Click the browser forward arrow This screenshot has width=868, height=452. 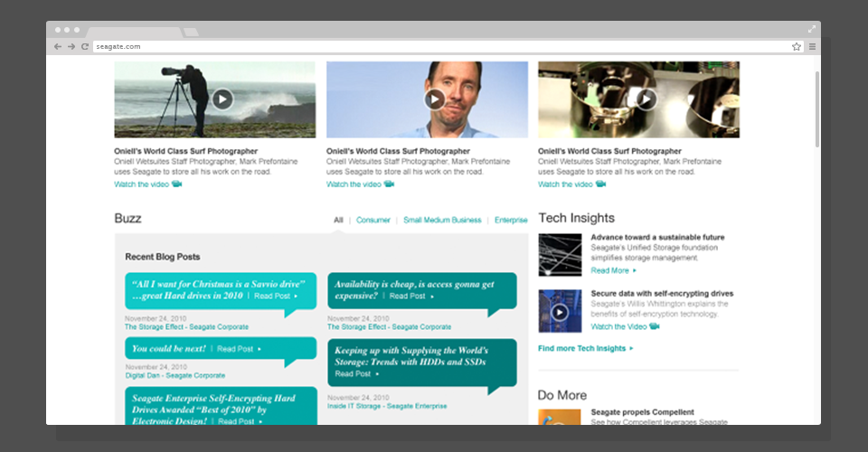pyautogui.click(x=71, y=46)
